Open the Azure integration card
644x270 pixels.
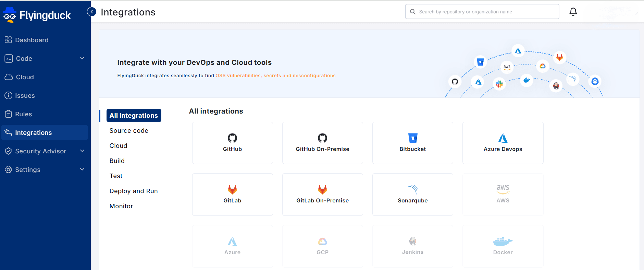coord(233,246)
